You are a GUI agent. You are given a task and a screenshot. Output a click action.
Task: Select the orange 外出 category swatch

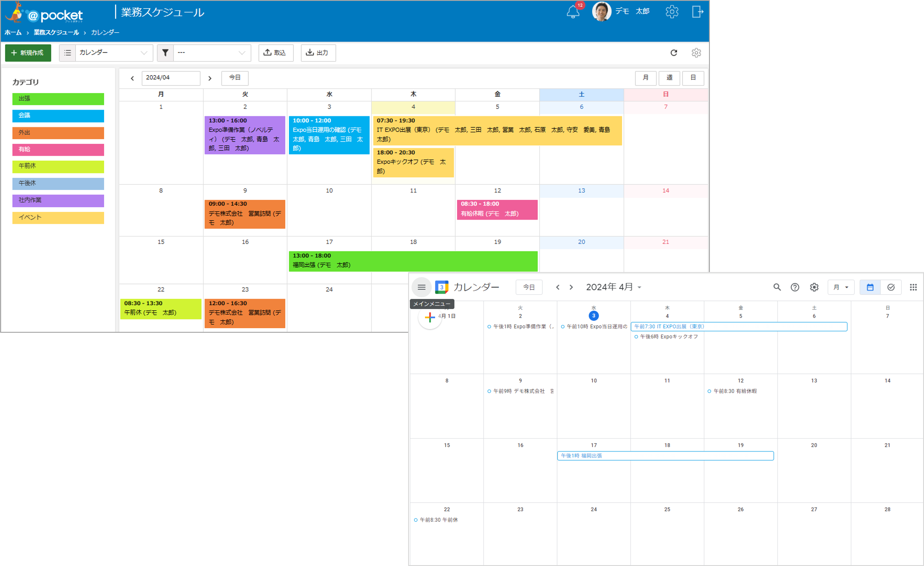tap(58, 133)
